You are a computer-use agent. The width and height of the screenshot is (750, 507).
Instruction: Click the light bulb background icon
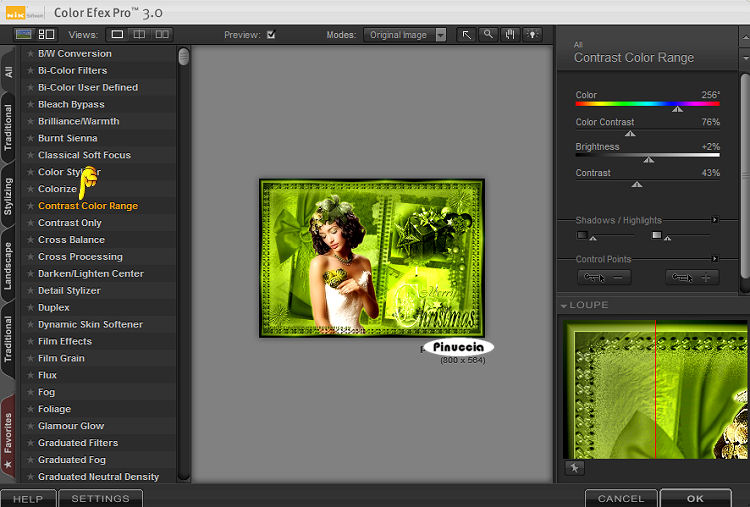532,34
